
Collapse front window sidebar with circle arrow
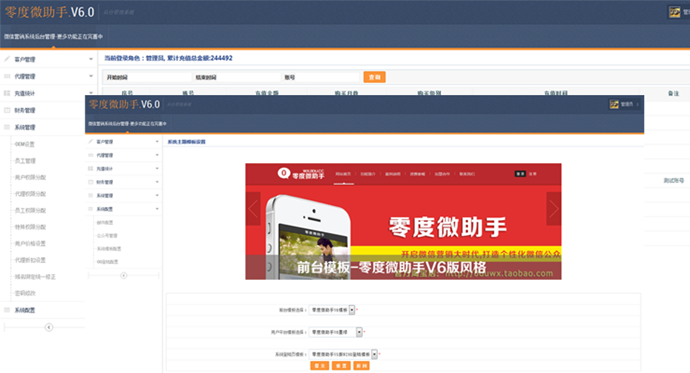point(124,275)
